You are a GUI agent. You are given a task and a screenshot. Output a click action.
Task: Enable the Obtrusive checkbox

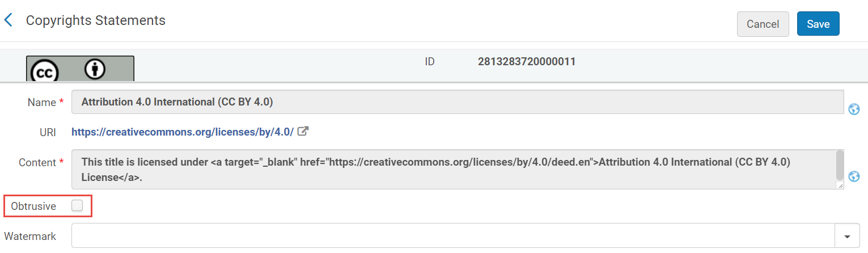click(x=77, y=206)
